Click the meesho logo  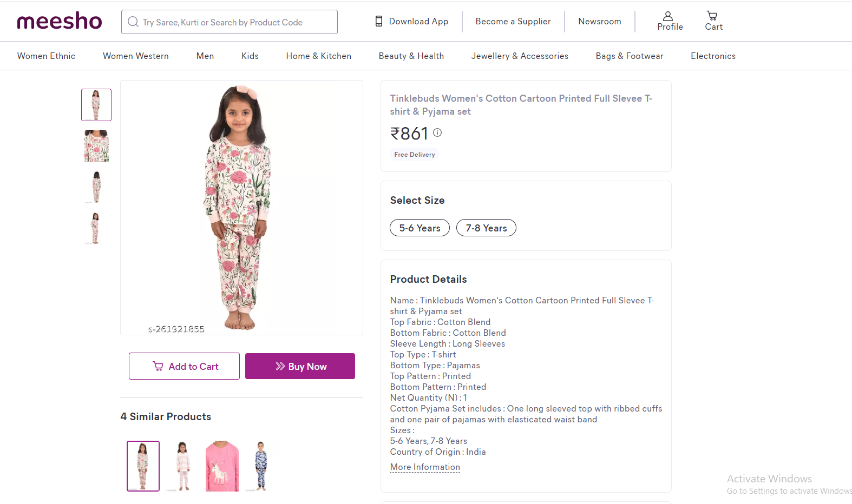tap(60, 22)
